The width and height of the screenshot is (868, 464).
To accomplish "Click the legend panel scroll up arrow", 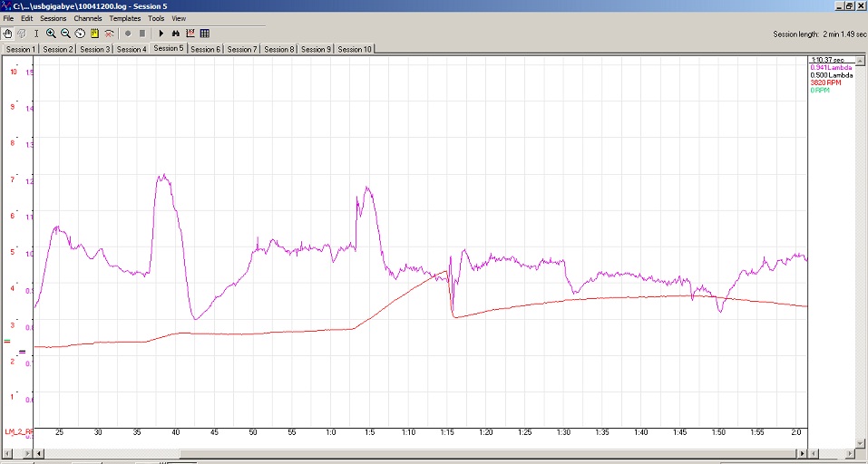I will pos(862,61).
